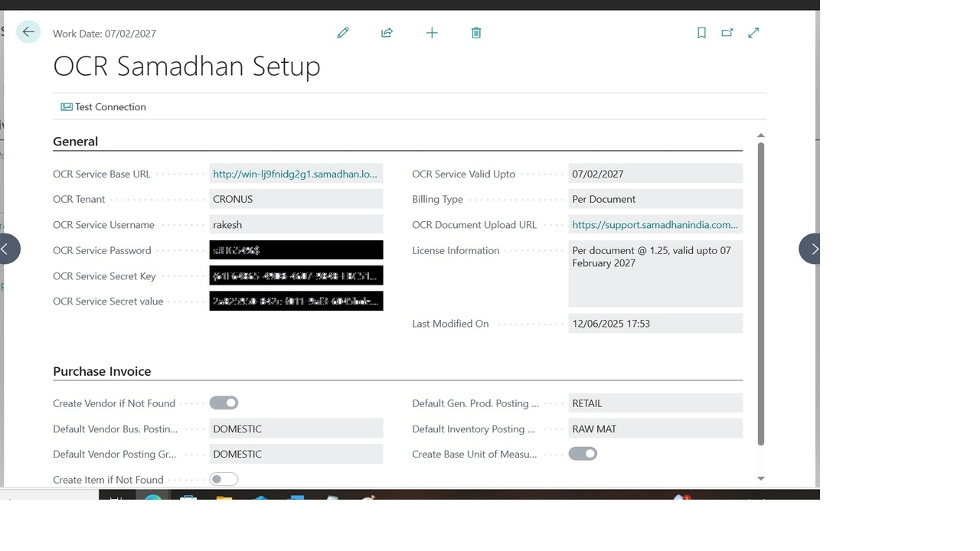The image size is (980, 551).
Task: Click Default Inventory Posting field RAW MAT
Action: tap(655, 429)
